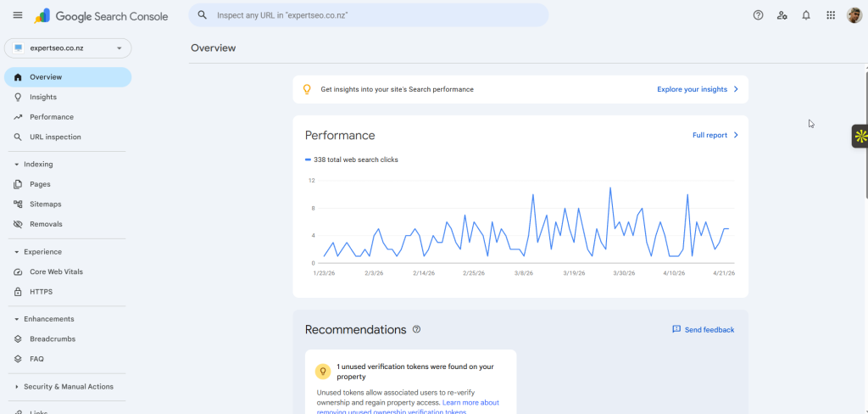This screenshot has height=414, width=868.
Task: Click the 1 unused verification tokens card title
Action: point(415,372)
